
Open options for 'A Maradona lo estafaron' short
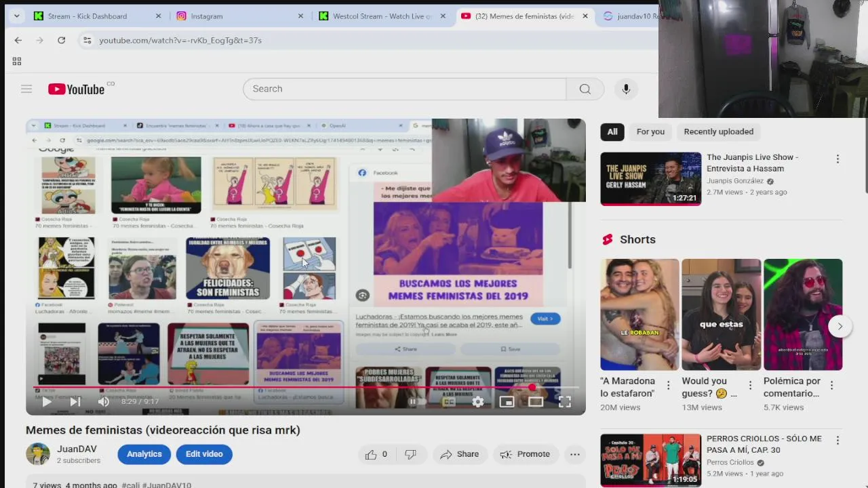tap(668, 385)
